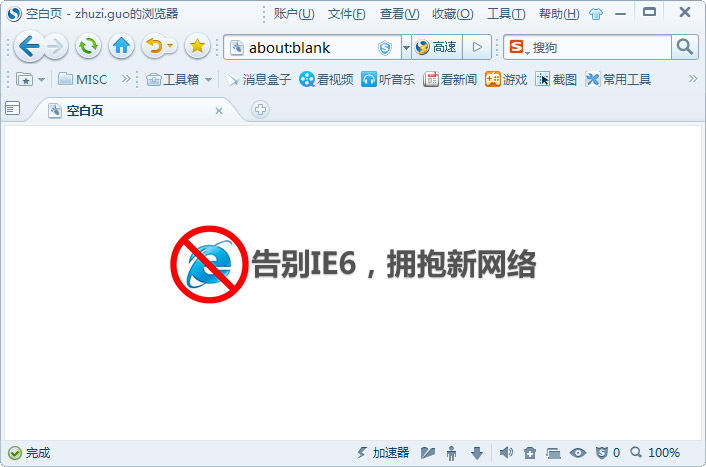The width and height of the screenshot is (706, 467).
Task: Open the MISC bookmarks folder
Action: tap(83, 80)
